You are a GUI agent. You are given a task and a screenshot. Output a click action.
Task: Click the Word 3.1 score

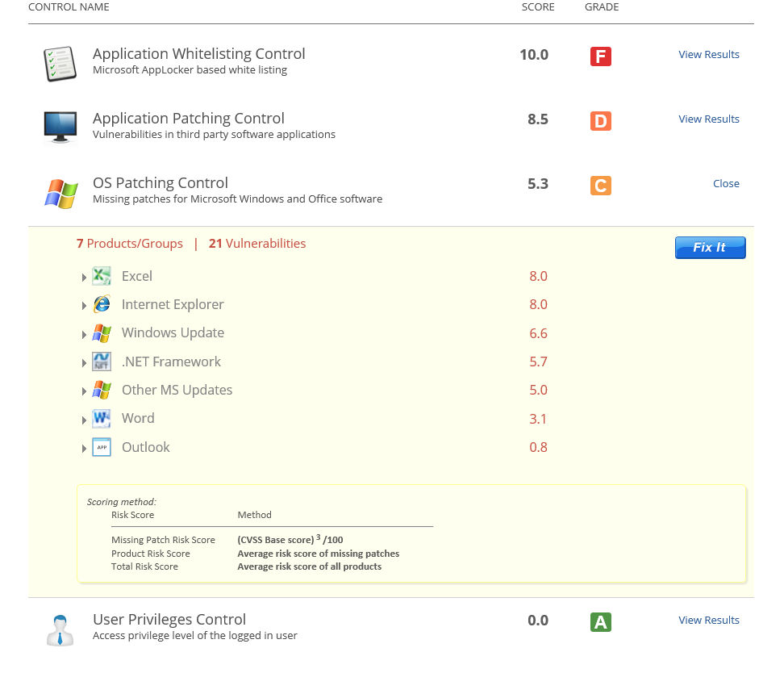click(538, 419)
